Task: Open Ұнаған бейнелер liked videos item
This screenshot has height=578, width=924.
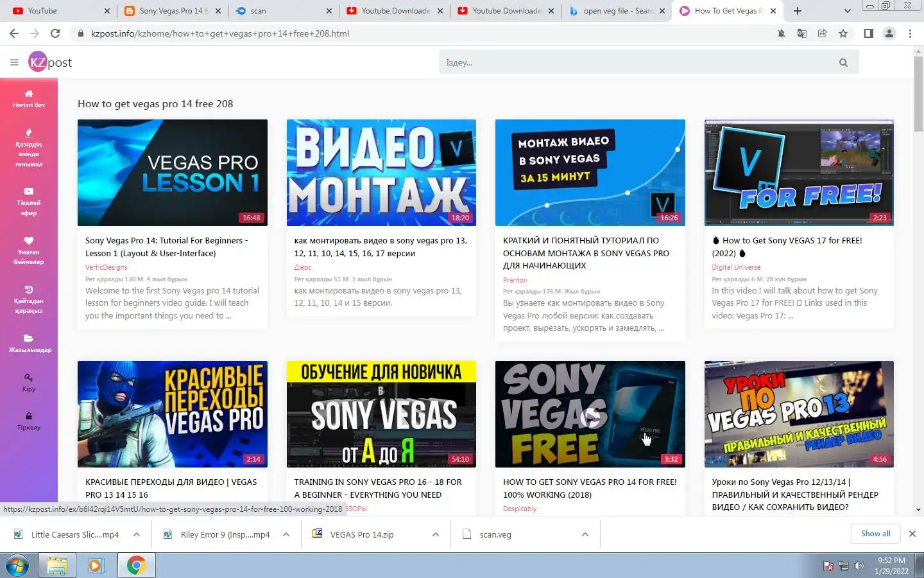Action: tap(29, 251)
